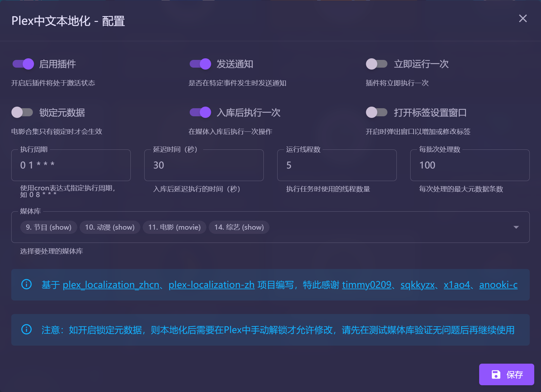
Task: Enable the 打开标签设置窗口 switch
Action: pyautogui.click(x=377, y=112)
